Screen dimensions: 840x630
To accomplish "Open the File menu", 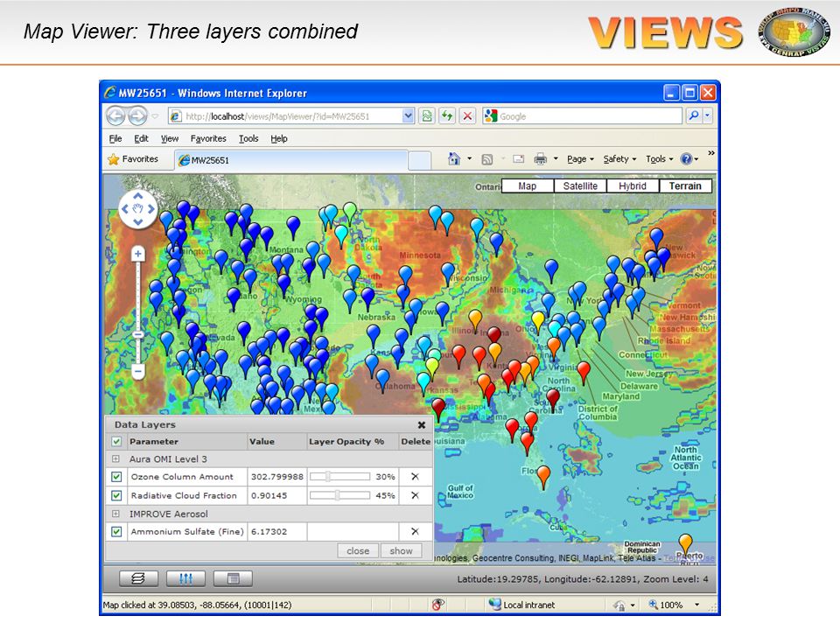I will (x=115, y=139).
